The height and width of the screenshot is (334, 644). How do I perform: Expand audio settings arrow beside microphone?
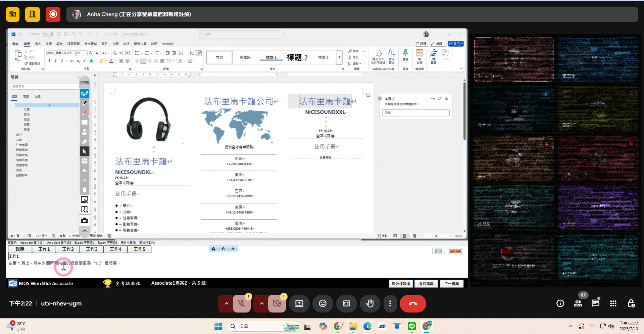[227, 303]
